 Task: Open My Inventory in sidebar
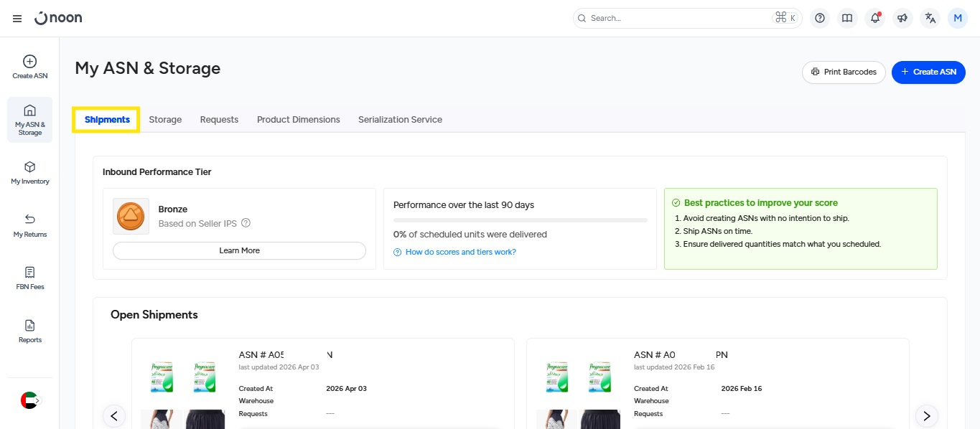click(30, 173)
